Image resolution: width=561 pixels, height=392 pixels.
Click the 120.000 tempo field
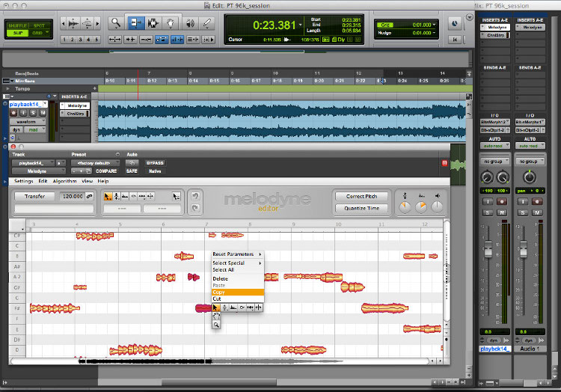click(72, 196)
